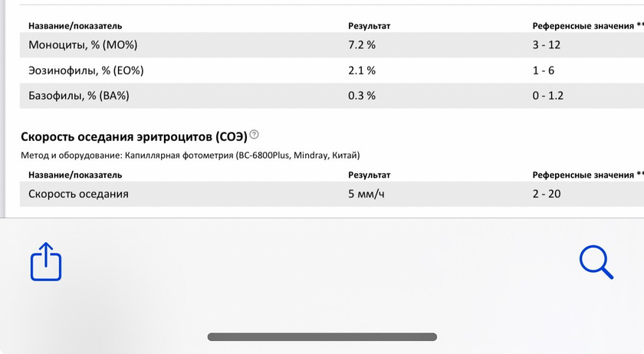Image resolution: width=644 pixels, height=354 pixels.
Task: Tap the 0 - 1.2 reference range
Action: click(x=548, y=96)
